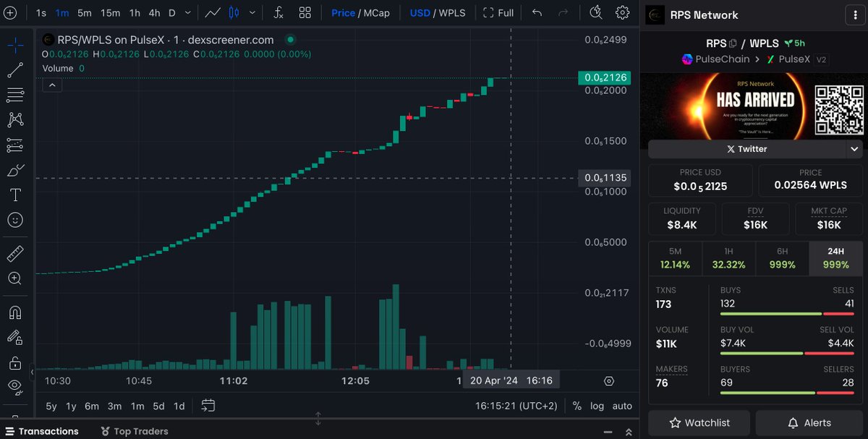The image size is (868, 439).
Task: Open the layout grid selector
Action: pyautogui.click(x=305, y=12)
